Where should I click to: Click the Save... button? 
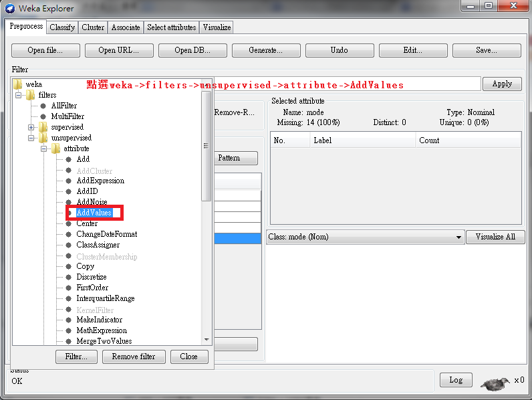click(x=487, y=50)
